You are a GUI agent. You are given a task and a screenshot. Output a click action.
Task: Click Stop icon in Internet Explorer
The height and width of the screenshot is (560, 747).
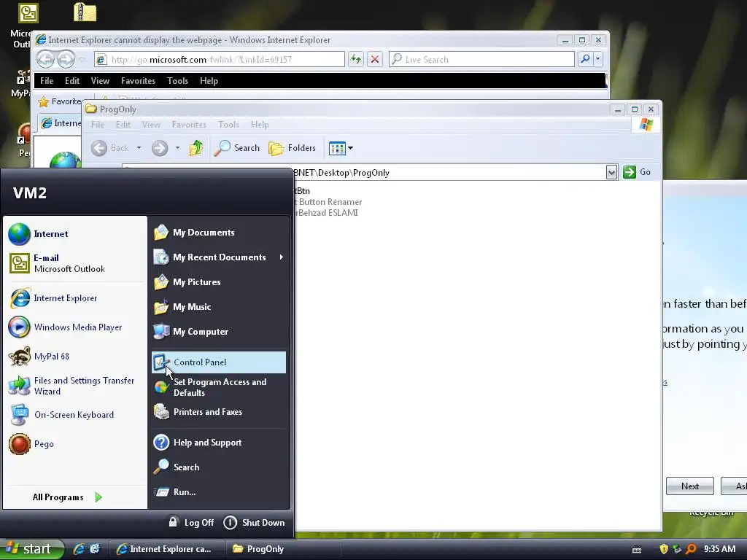click(375, 60)
